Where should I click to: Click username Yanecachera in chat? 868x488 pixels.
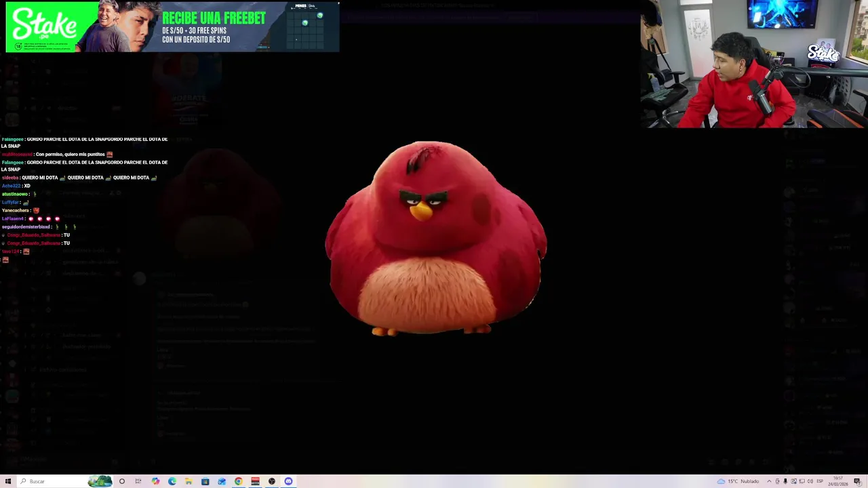coord(15,210)
